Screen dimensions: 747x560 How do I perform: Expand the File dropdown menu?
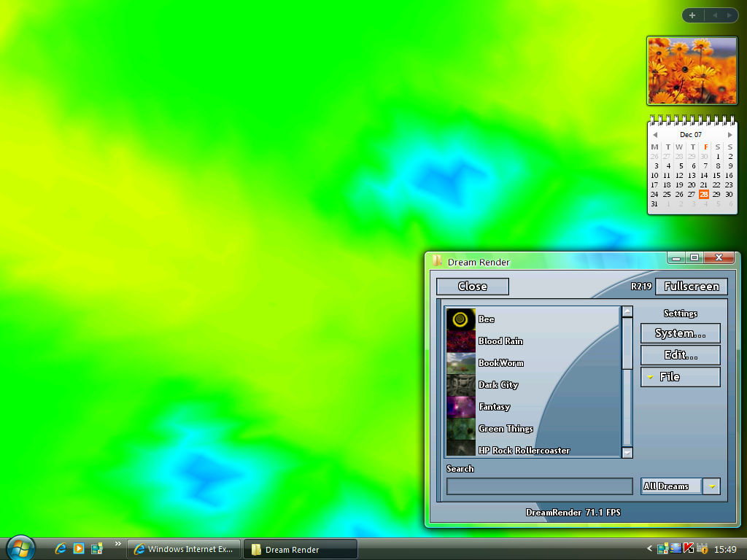(x=681, y=377)
